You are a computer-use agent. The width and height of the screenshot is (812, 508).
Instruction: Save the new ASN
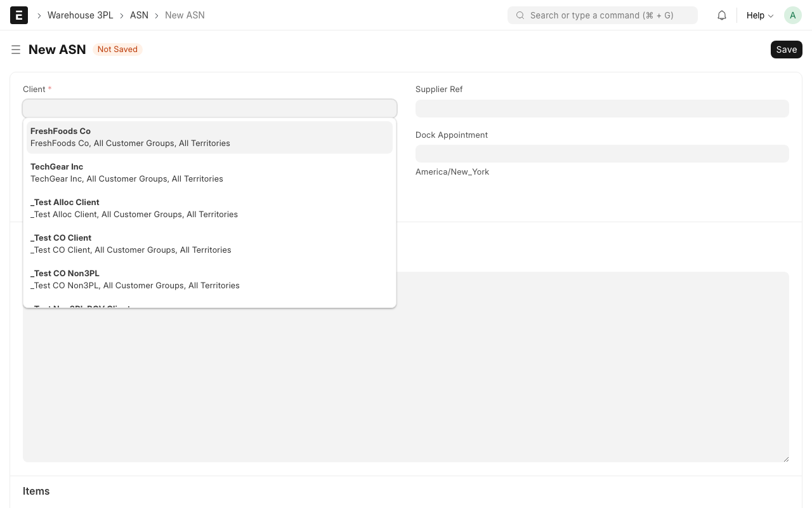[x=786, y=50]
